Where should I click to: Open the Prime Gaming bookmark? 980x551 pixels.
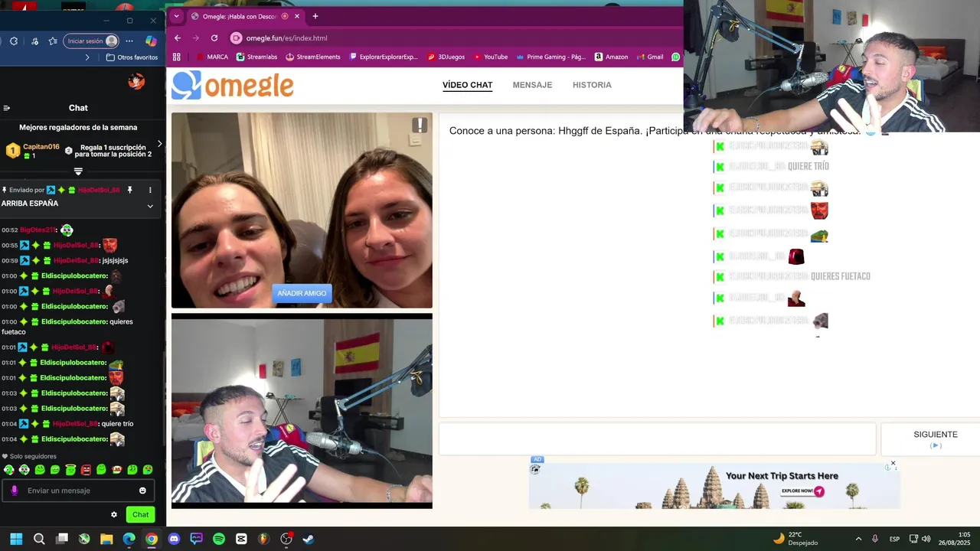pos(550,57)
